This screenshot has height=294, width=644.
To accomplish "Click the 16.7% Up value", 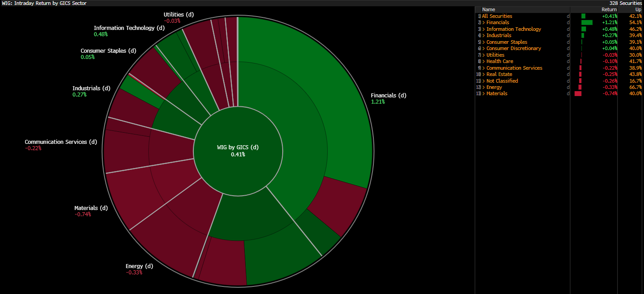I will [635, 81].
